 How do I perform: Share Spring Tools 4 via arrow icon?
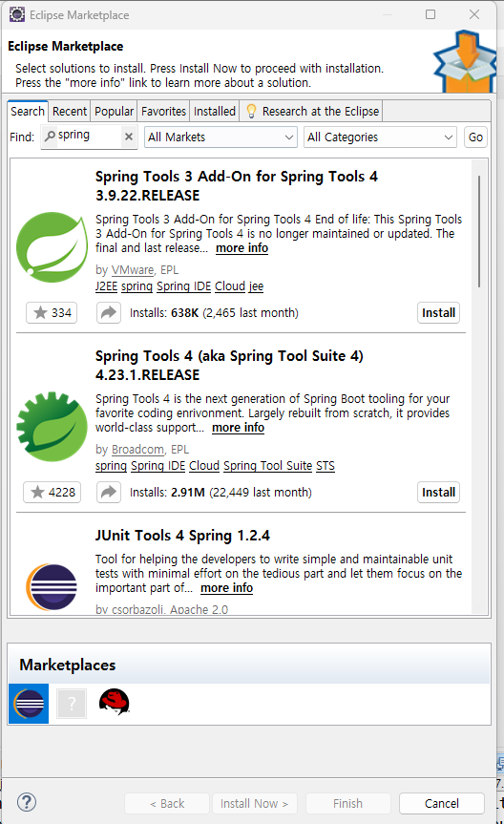109,493
